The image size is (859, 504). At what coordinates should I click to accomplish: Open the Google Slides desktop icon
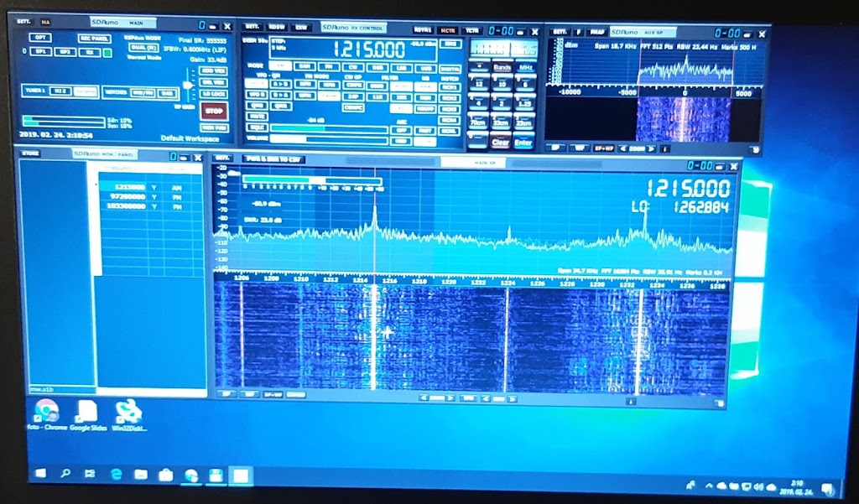(x=86, y=414)
